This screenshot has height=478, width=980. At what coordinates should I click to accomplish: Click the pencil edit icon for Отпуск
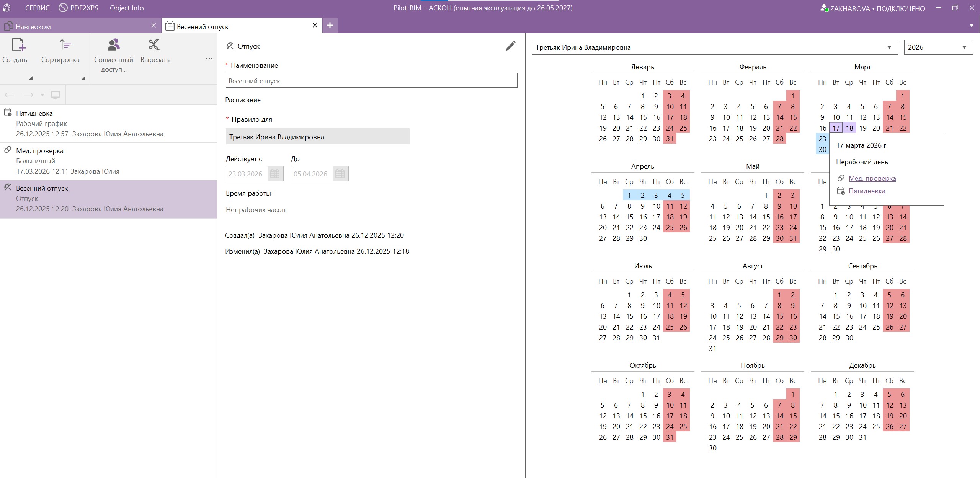click(x=510, y=46)
